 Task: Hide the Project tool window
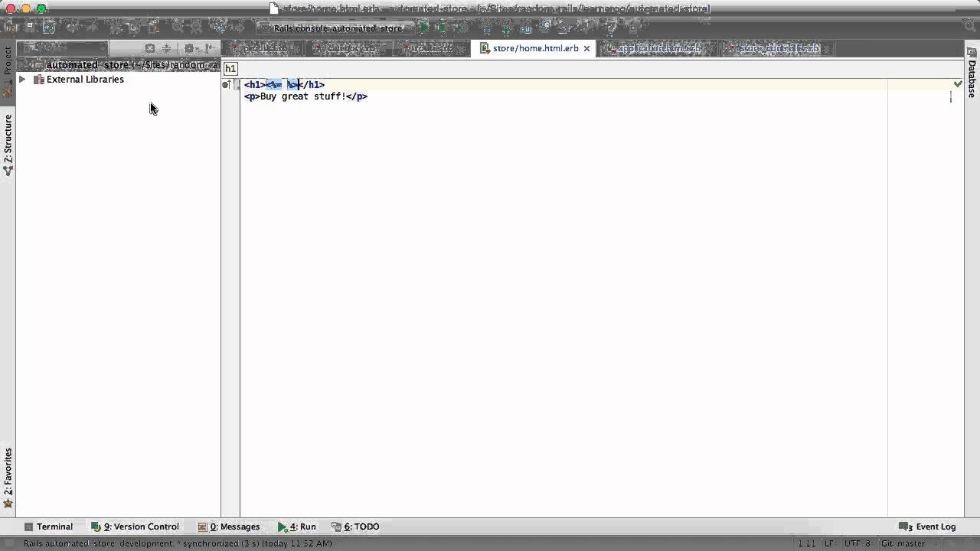pyautogui.click(x=210, y=48)
